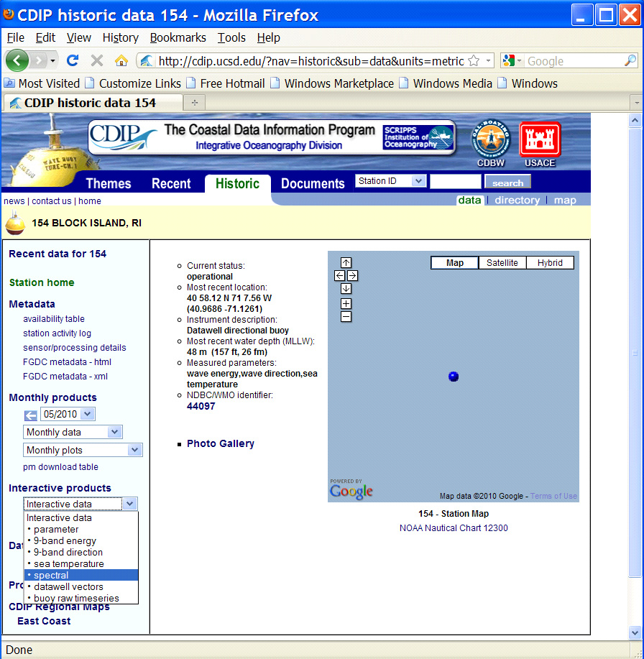This screenshot has width=644, height=659.
Task: Pan the map left with arrow icon
Action: tap(339, 276)
